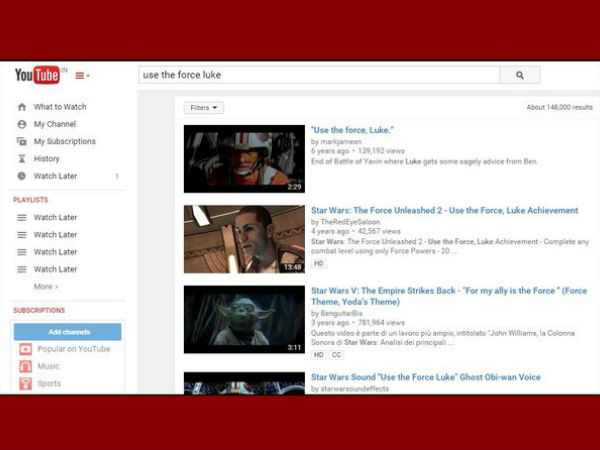Screen dimensions: 600x450
Task: Select Music in subscriptions sidebar
Action: tap(48, 367)
